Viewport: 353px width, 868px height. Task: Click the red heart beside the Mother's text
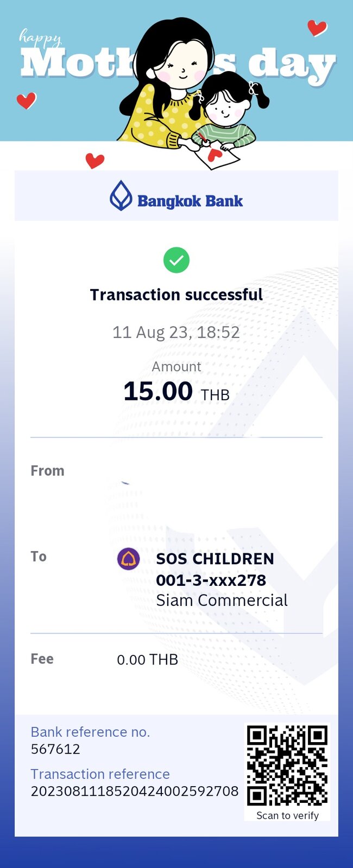[26, 100]
